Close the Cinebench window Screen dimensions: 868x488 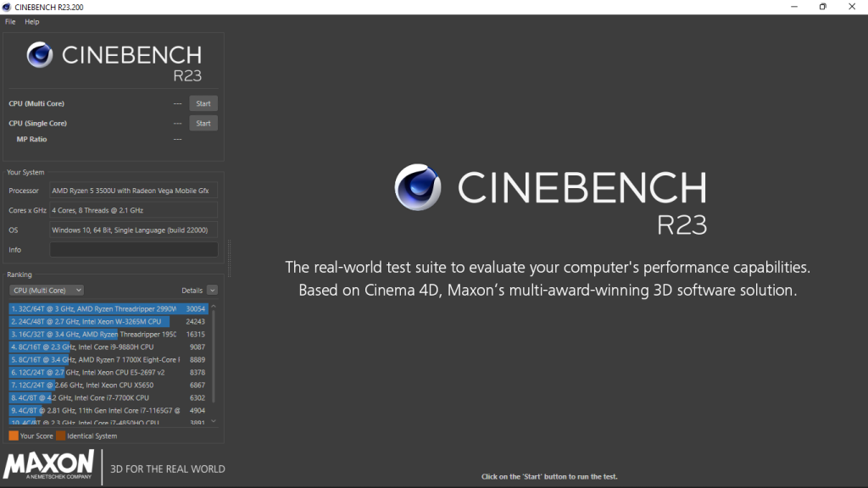852,7
